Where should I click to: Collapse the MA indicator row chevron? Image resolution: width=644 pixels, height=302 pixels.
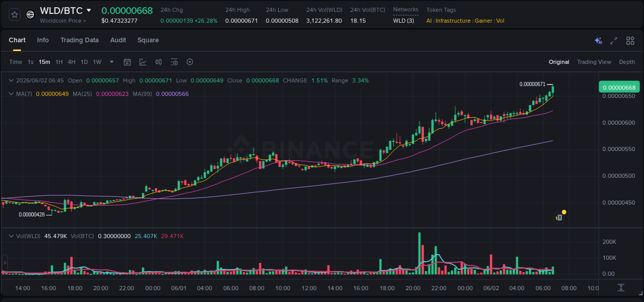pos(11,94)
